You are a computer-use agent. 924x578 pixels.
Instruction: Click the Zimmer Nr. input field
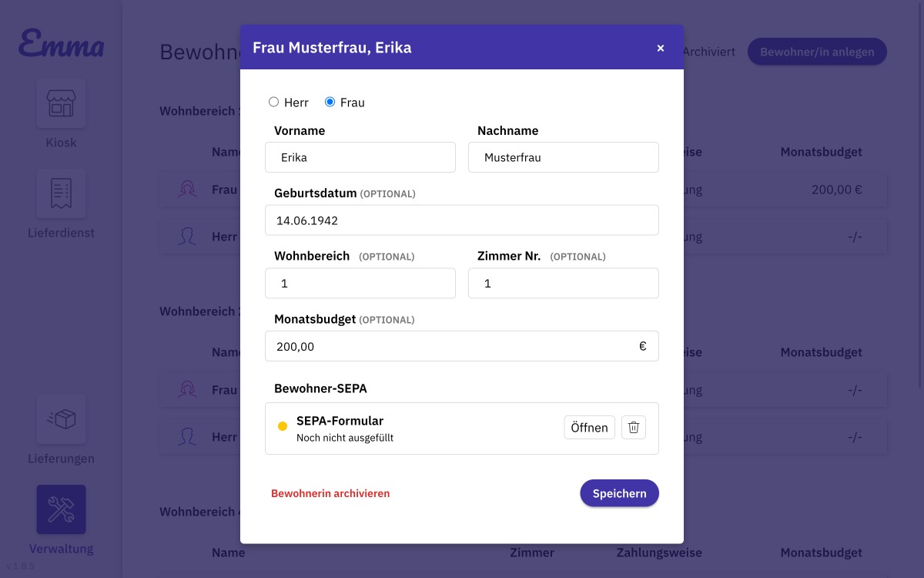click(x=564, y=284)
